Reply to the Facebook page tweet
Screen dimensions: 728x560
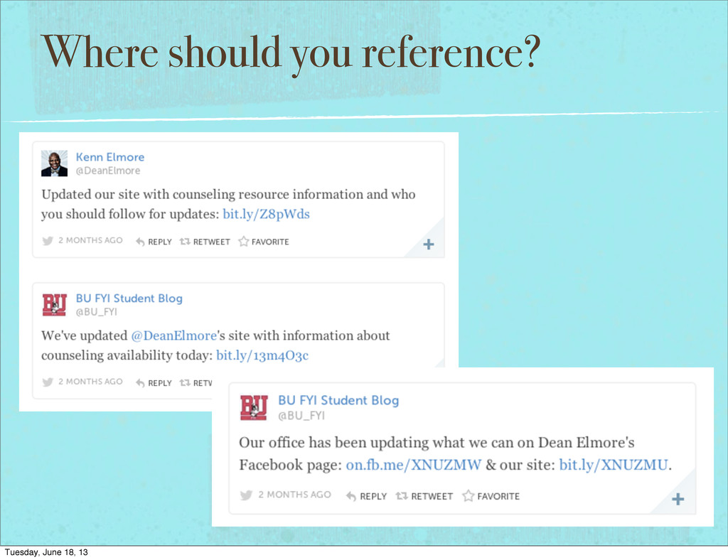pyautogui.click(x=373, y=497)
